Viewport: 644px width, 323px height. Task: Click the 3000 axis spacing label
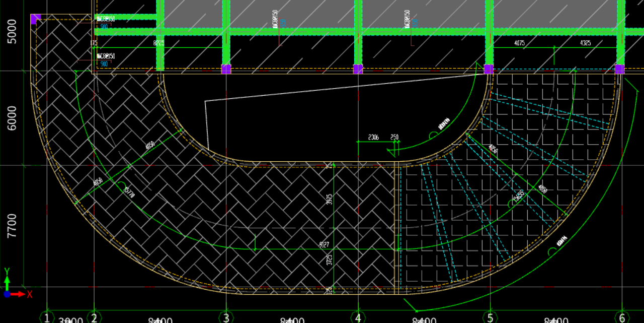coord(70,320)
